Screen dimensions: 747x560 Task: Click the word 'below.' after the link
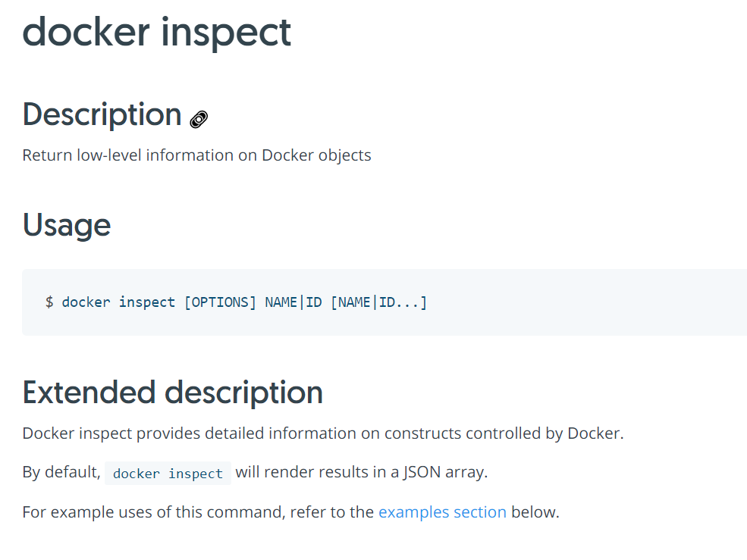[x=535, y=512]
